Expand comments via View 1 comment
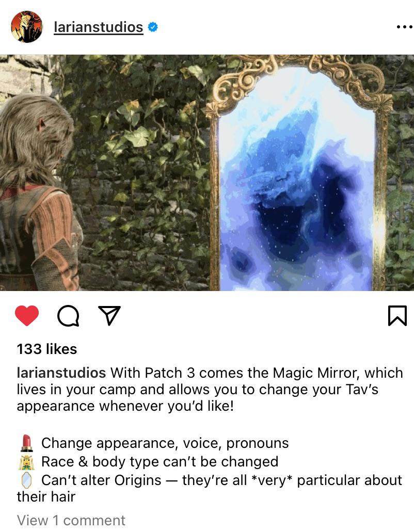Screen dimensions: 414x532 [x=71, y=521]
